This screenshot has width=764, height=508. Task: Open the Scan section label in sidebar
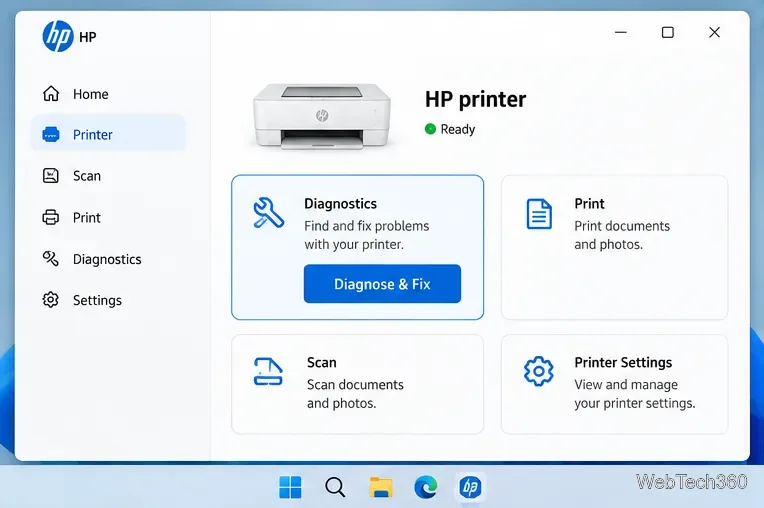87,176
